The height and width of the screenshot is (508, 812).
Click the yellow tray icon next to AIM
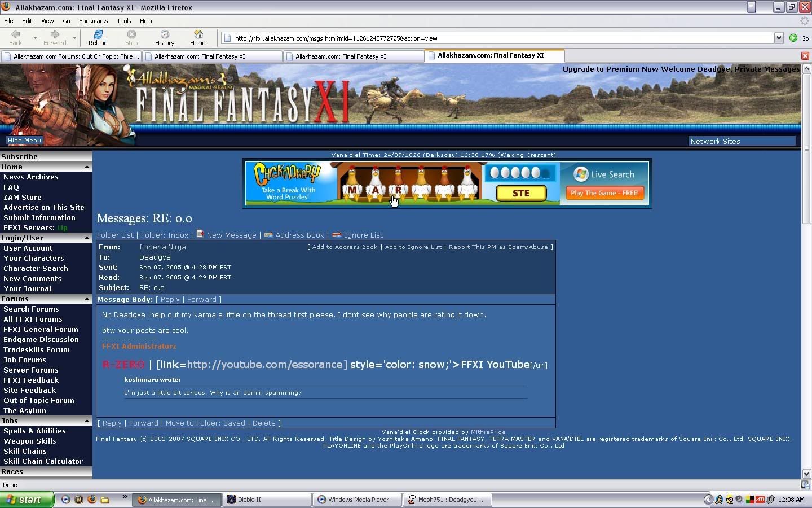729,500
